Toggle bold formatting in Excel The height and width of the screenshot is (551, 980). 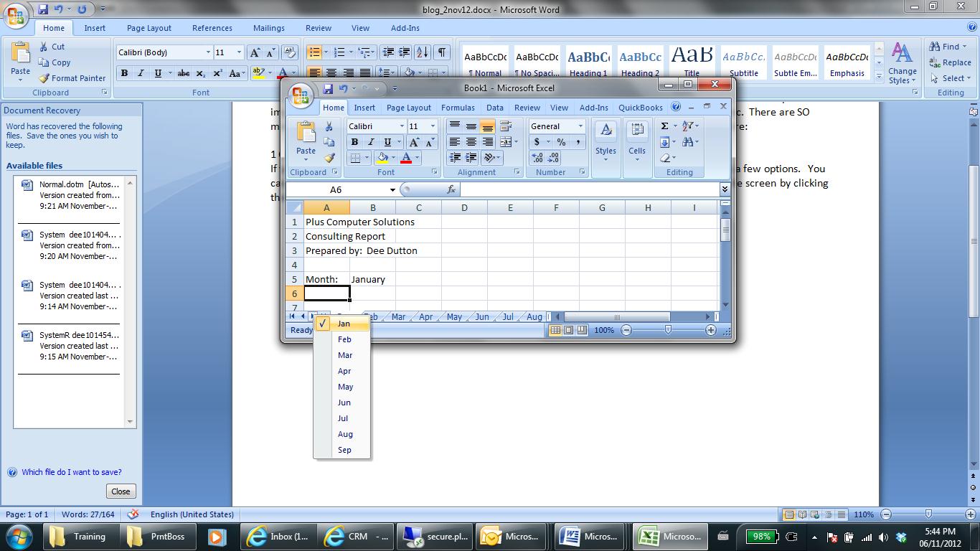pos(354,141)
